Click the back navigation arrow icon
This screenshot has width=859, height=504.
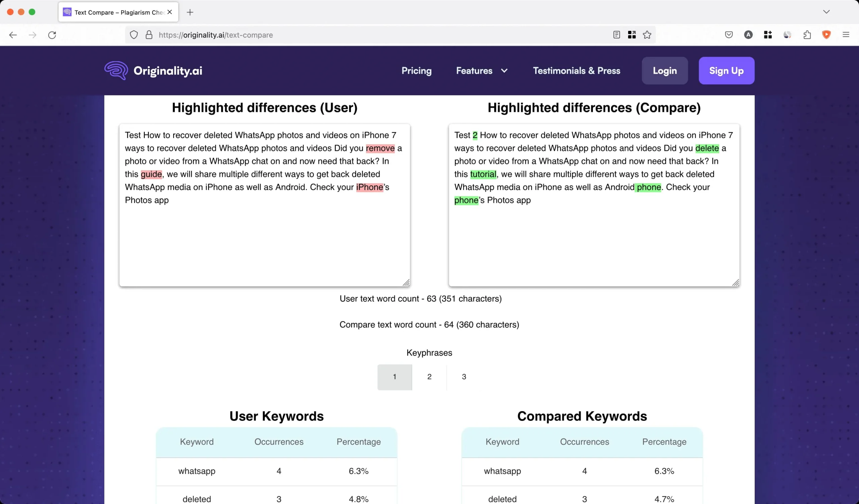point(13,35)
